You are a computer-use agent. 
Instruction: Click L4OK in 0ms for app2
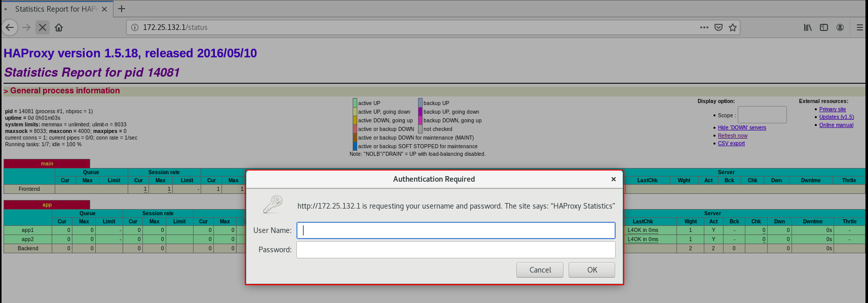coord(643,240)
